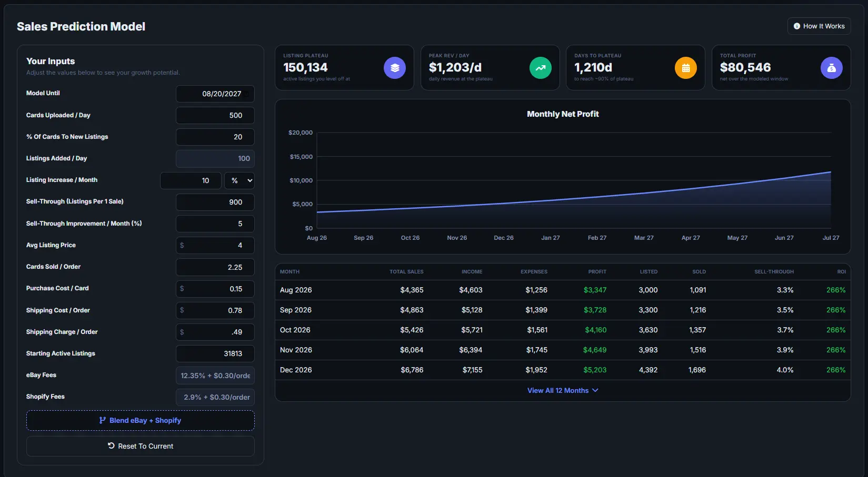This screenshot has width=868, height=477.
Task: Click the $80,546 total profit value
Action: point(745,67)
